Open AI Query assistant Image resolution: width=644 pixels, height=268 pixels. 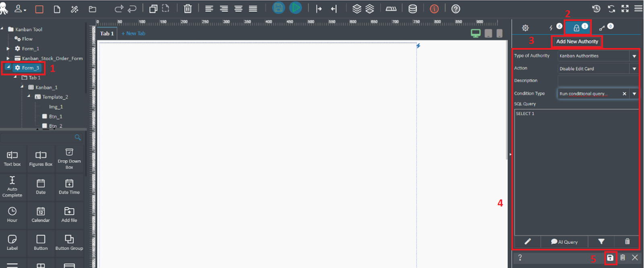[564, 241]
